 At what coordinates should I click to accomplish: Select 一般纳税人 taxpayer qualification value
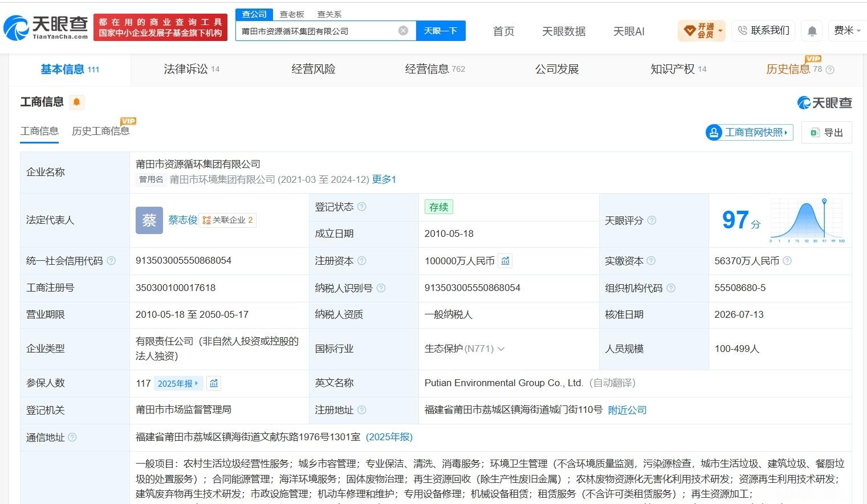(x=449, y=314)
